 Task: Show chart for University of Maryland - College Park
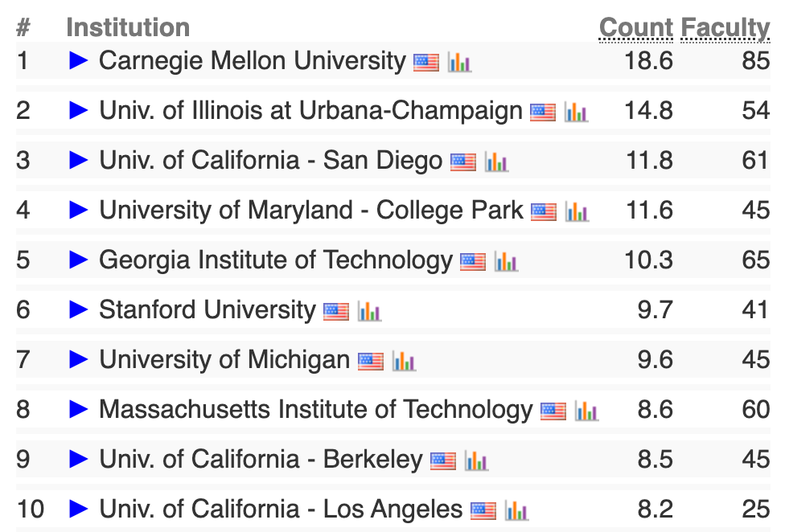tap(577, 211)
